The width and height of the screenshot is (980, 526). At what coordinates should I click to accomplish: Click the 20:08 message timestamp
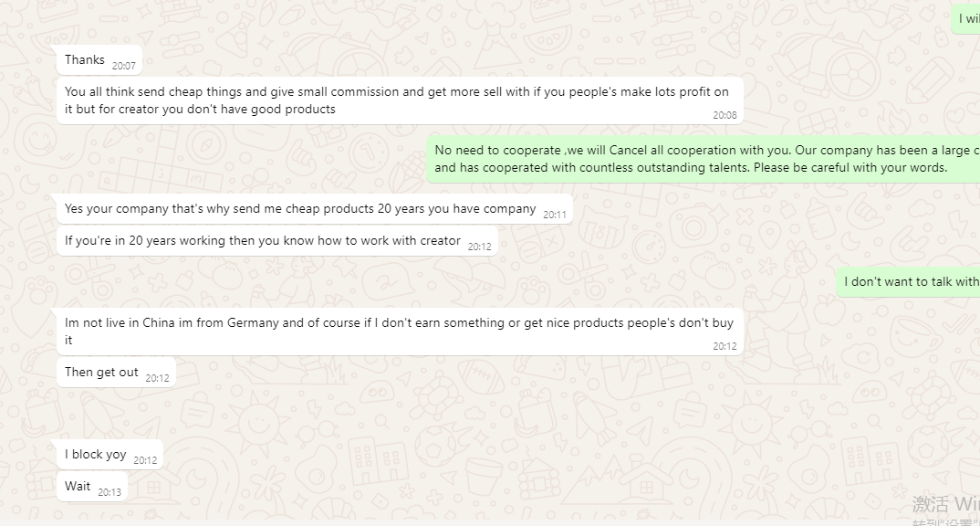tap(725, 115)
